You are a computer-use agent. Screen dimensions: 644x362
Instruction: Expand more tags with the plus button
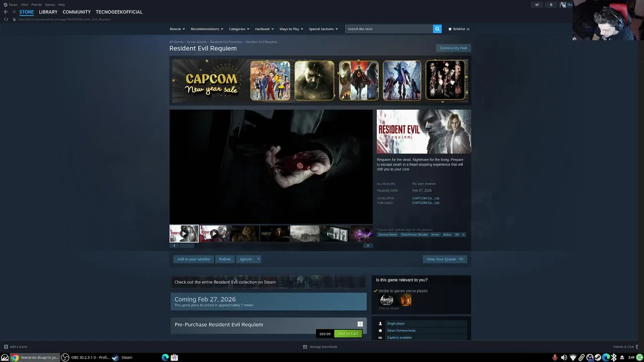463,234
